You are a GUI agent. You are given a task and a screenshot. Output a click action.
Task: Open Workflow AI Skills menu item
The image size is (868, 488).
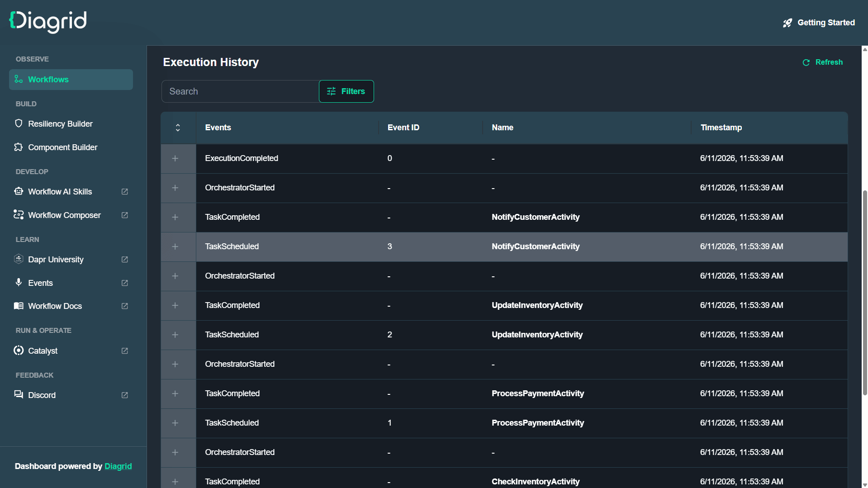click(x=71, y=192)
